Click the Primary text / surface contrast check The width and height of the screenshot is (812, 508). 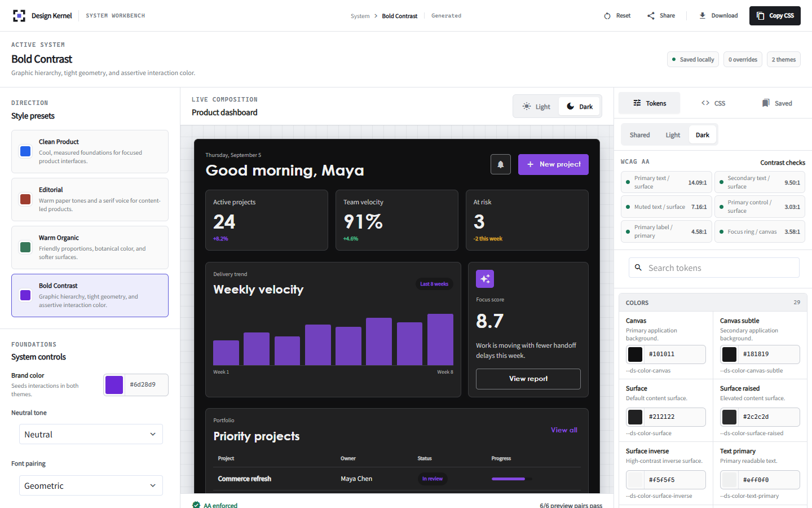(x=666, y=182)
